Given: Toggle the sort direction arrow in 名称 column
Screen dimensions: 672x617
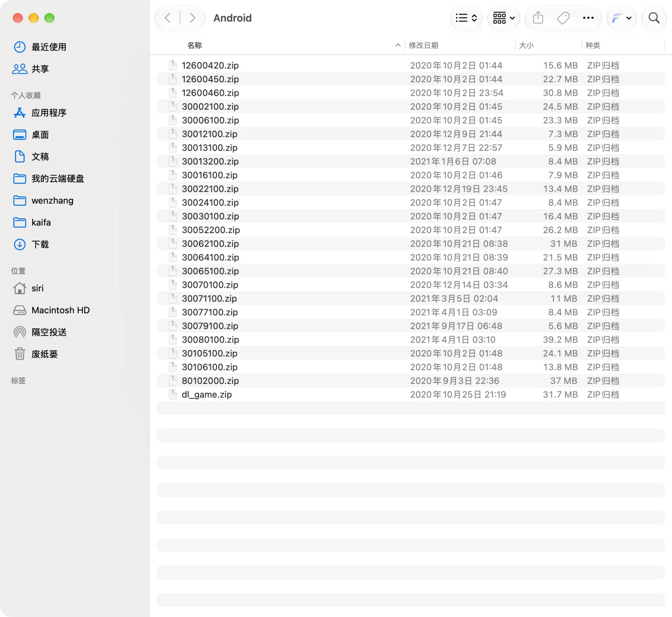Looking at the screenshot, I should coord(398,45).
